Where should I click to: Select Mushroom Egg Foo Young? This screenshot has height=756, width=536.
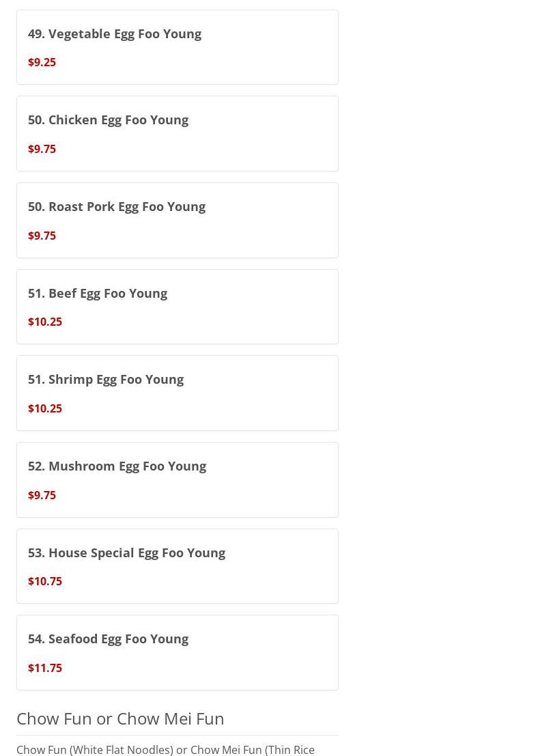(x=117, y=466)
